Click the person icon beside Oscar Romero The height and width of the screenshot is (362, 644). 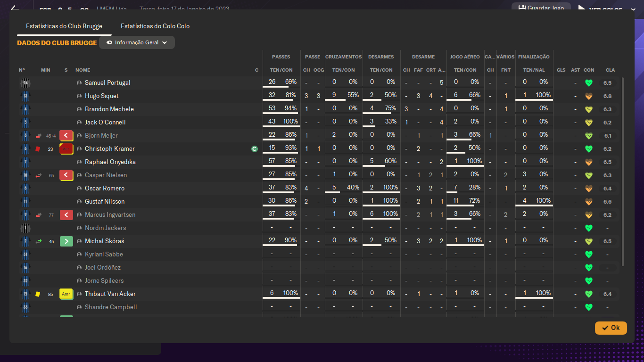[79, 189]
